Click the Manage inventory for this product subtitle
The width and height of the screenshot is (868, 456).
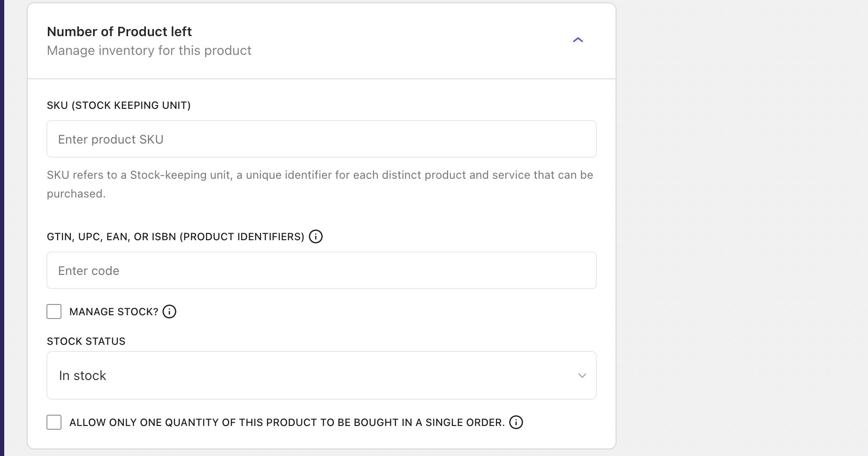click(x=149, y=51)
